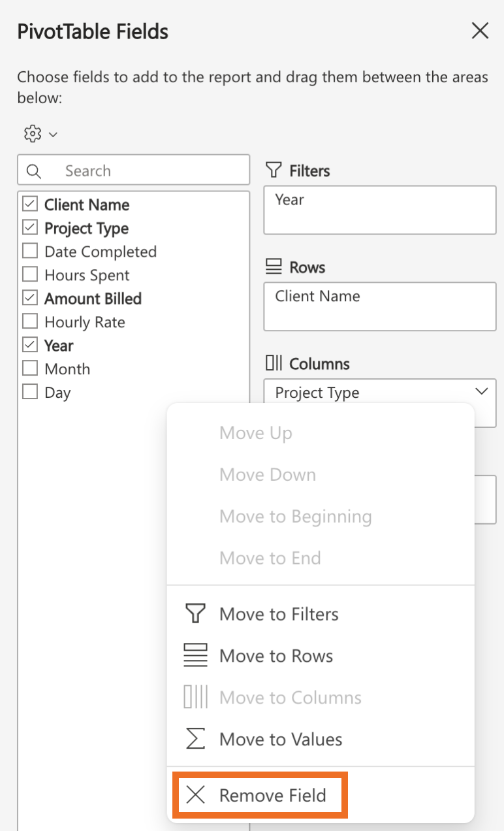Select Move to Values menu item
The width and height of the screenshot is (504, 831).
pos(281,740)
